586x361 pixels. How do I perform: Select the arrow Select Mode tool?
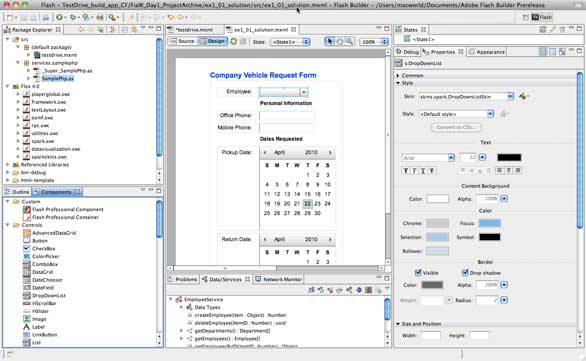point(329,41)
